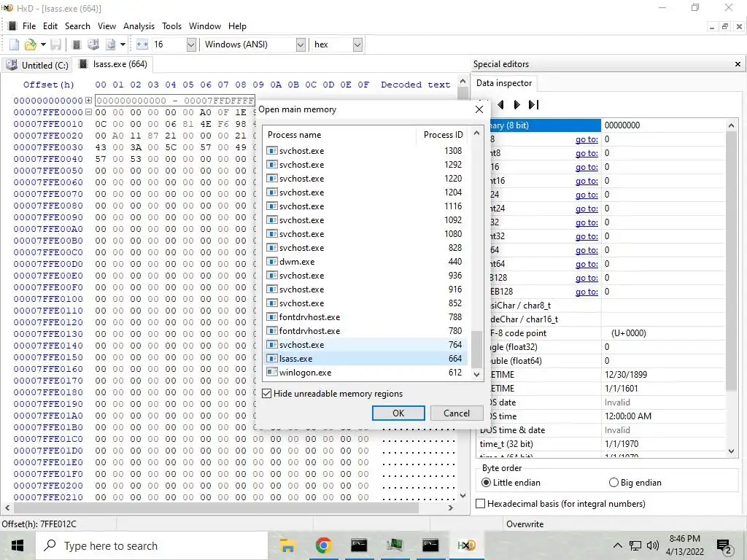The image size is (747, 560).
Task: Click the HxD taskbar icon
Action: [466, 545]
